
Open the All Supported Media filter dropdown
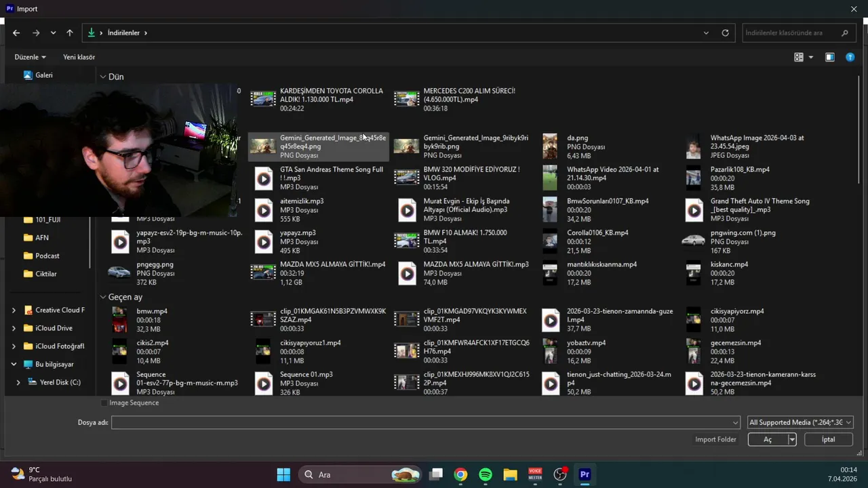click(800, 422)
